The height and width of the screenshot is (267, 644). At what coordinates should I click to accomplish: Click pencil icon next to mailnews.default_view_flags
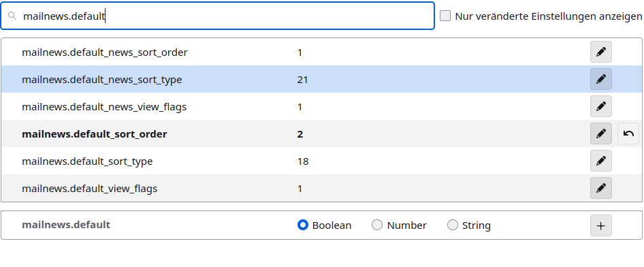tap(601, 188)
